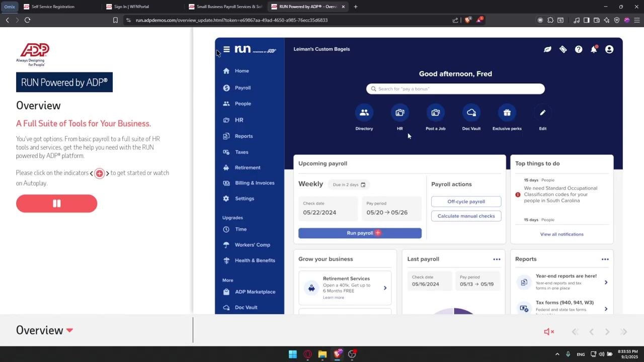This screenshot has height=362, width=644.
Task: Click the Exclusive perks gift icon
Action: (507, 113)
